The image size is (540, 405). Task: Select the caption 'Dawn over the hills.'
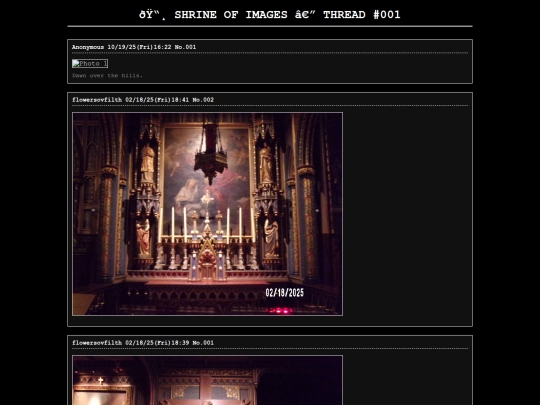[107, 75]
